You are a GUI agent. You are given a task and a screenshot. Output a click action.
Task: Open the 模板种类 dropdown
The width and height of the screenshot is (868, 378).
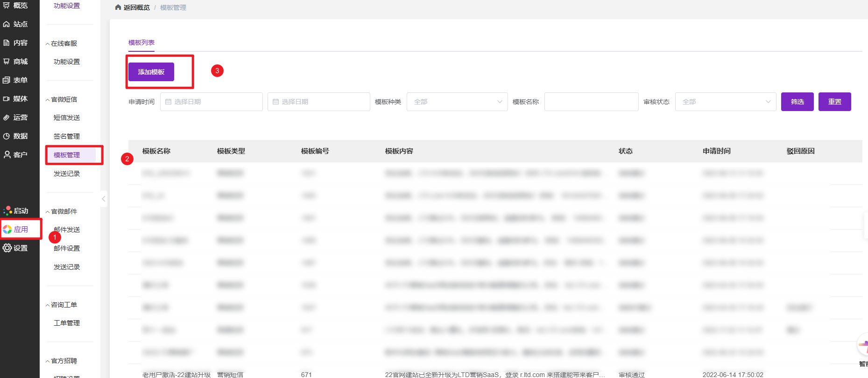click(457, 102)
